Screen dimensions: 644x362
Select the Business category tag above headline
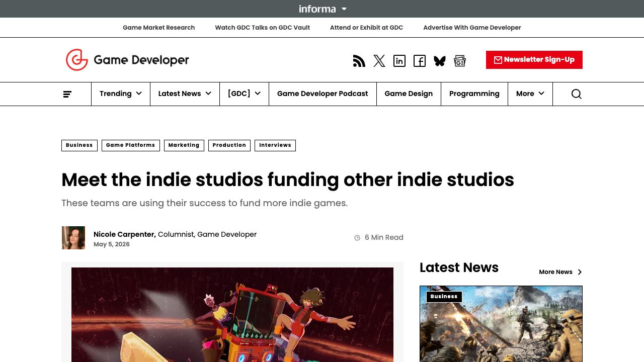[79, 145]
